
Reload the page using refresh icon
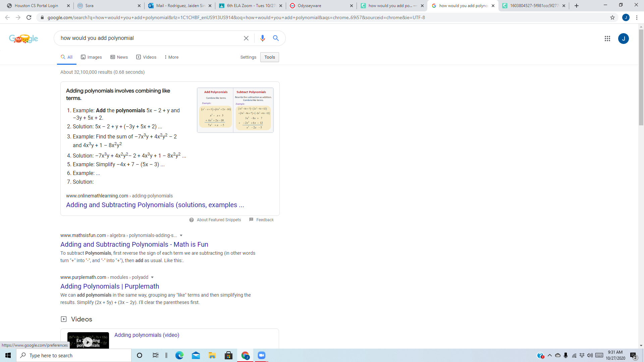coord(29,17)
